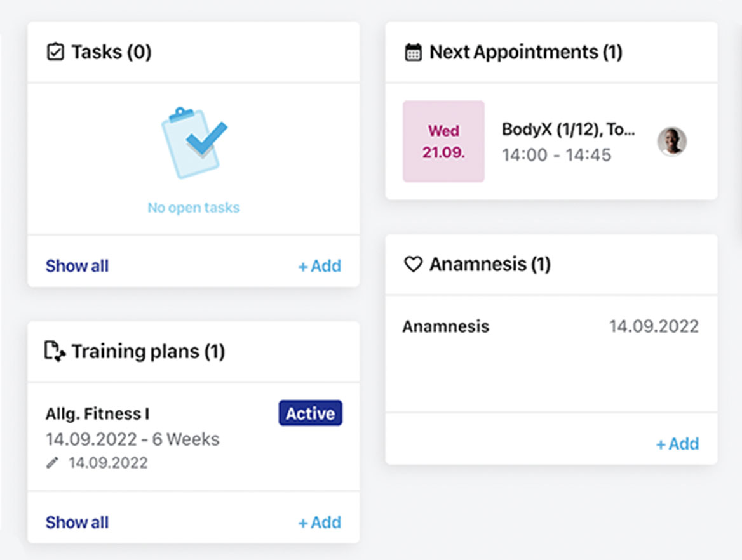Viewport: 742px width, 560px height.
Task: Show all training plans
Action: 77,522
